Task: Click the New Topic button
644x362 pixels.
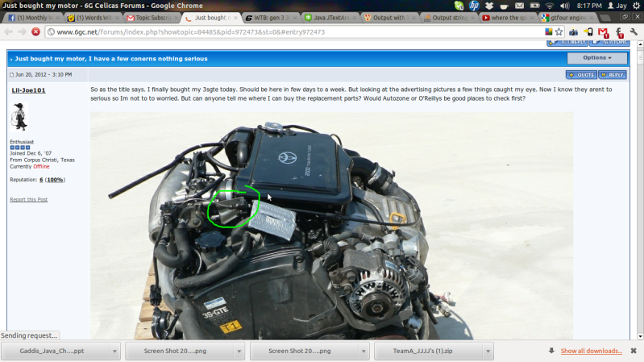Action: coord(609,43)
